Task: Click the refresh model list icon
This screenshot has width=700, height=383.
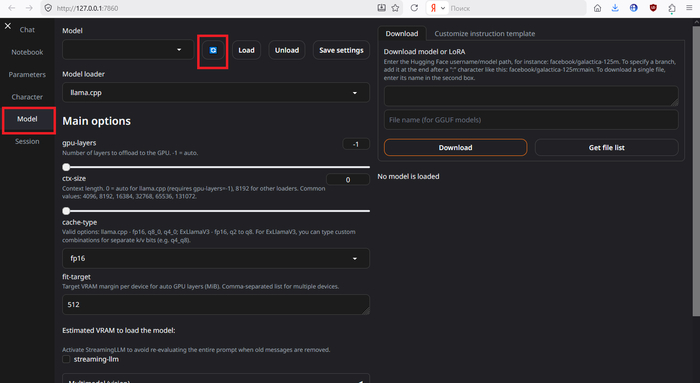Action: pos(213,50)
